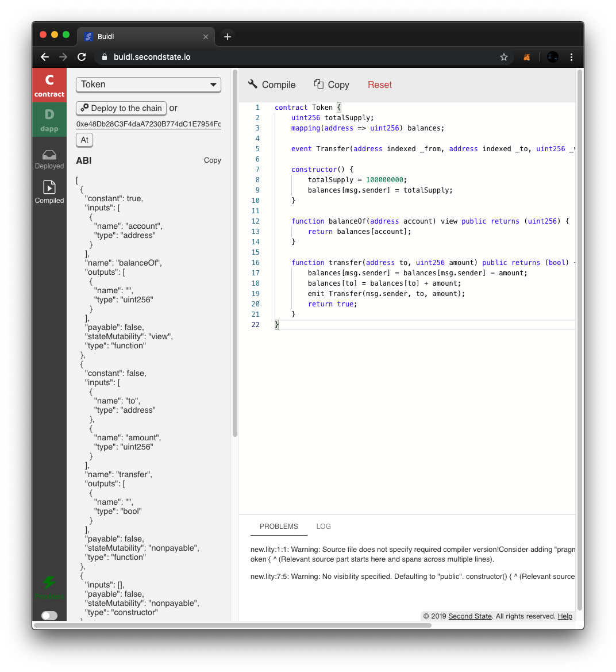Expand the Token contract dropdown
This screenshot has width=616, height=672.
[148, 85]
